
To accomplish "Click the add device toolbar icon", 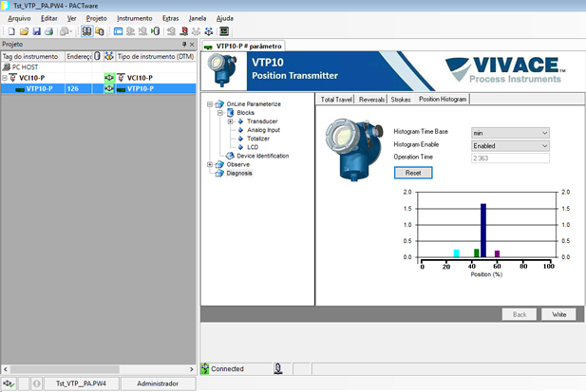I will pos(171,31).
